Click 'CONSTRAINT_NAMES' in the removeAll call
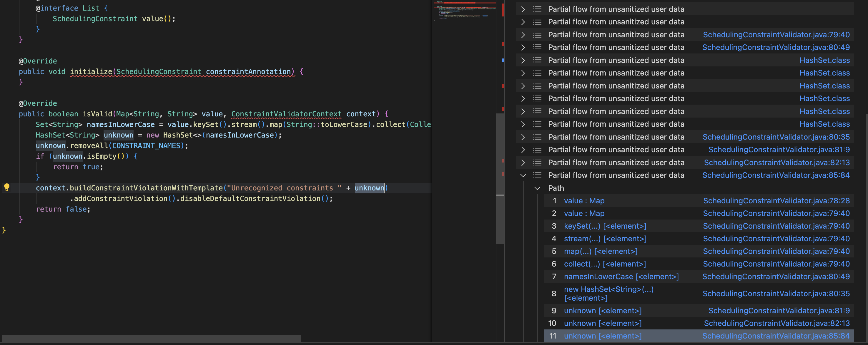Viewport: 868px width, 345px height. point(146,146)
